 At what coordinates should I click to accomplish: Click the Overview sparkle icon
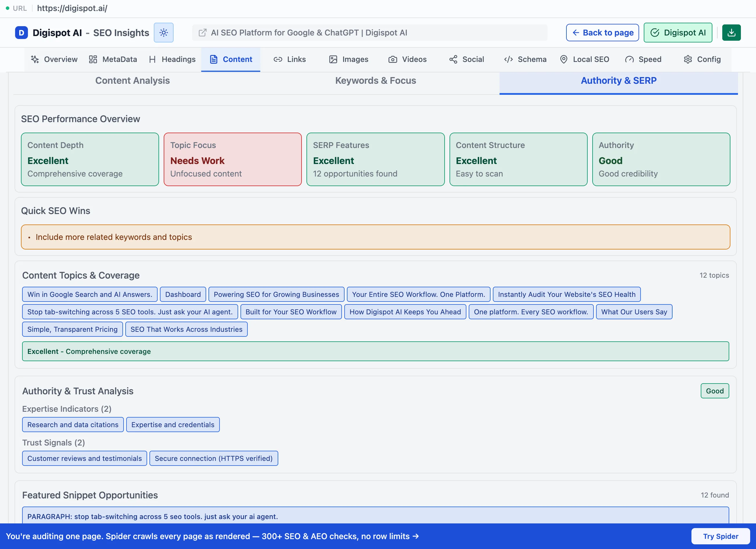(x=35, y=59)
